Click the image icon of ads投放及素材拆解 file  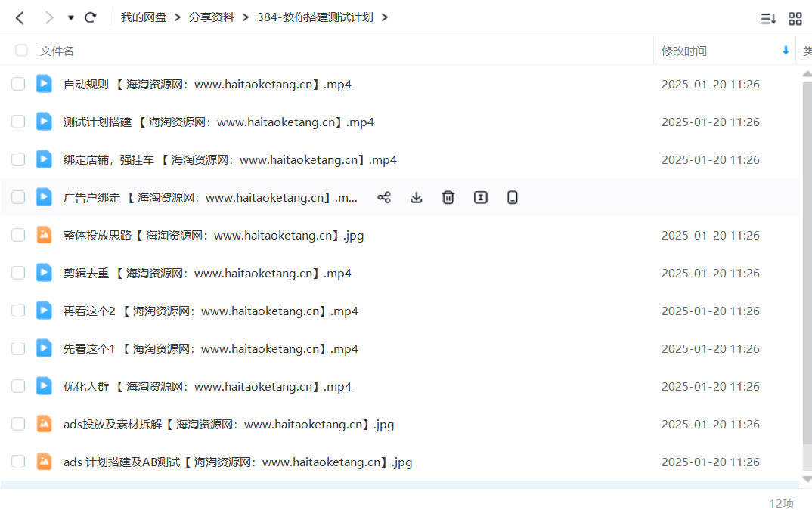[x=44, y=424]
